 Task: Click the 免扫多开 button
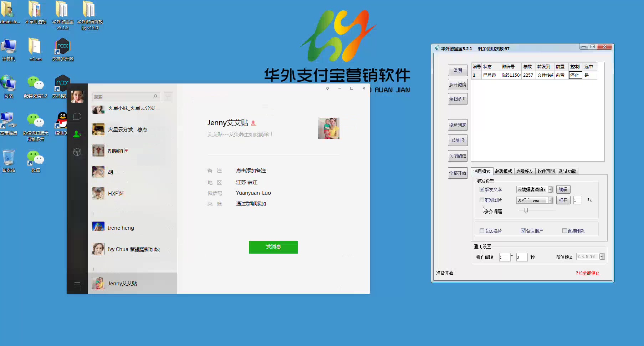[x=458, y=99]
